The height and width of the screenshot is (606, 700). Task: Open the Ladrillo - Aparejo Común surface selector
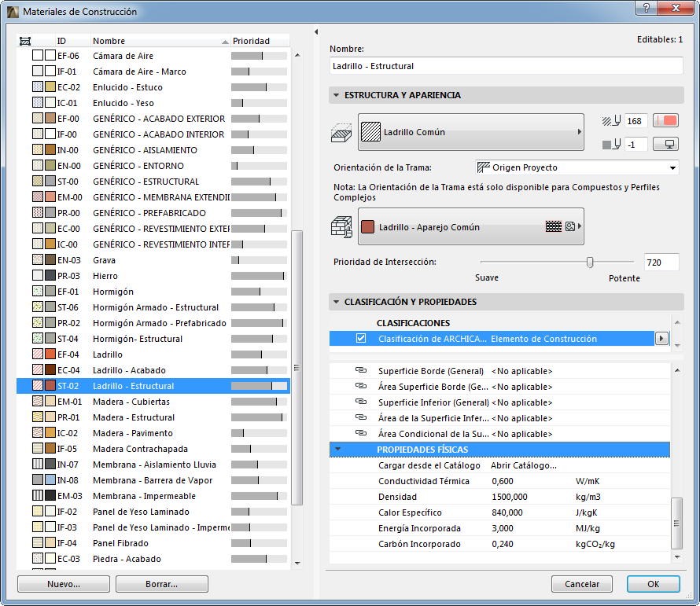471,226
